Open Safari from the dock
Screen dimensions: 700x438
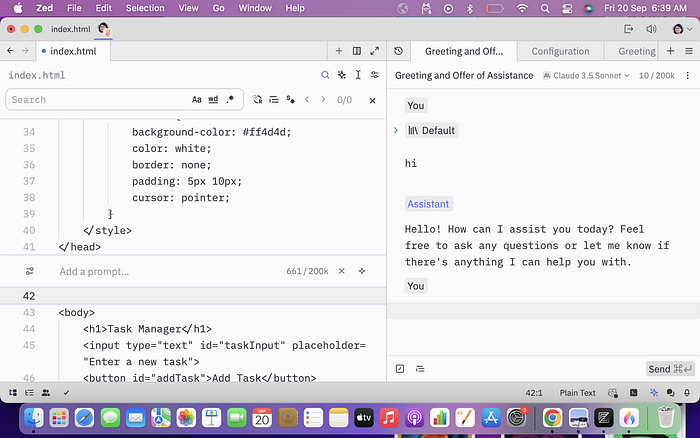click(x=84, y=418)
